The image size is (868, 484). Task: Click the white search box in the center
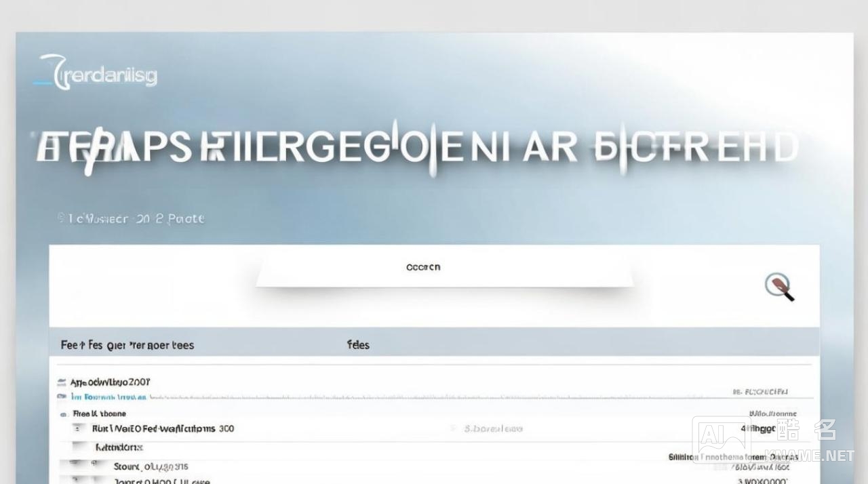(x=443, y=268)
